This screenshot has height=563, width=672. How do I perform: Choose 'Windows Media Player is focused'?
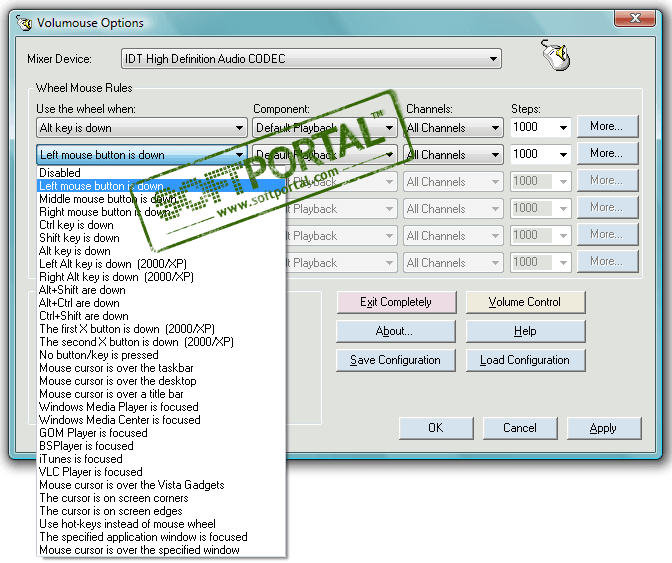pyautogui.click(x=161, y=407)
